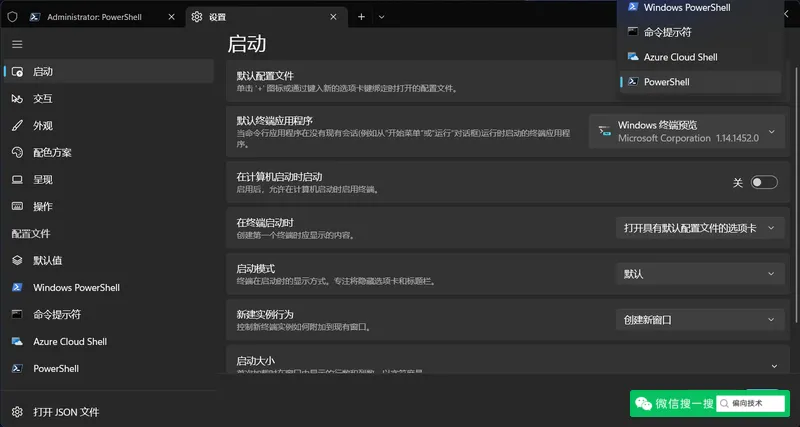This screenshot has height=427, width=800.
Task: Open the 新建实例行为 dropdown
Action: (700, 320)
